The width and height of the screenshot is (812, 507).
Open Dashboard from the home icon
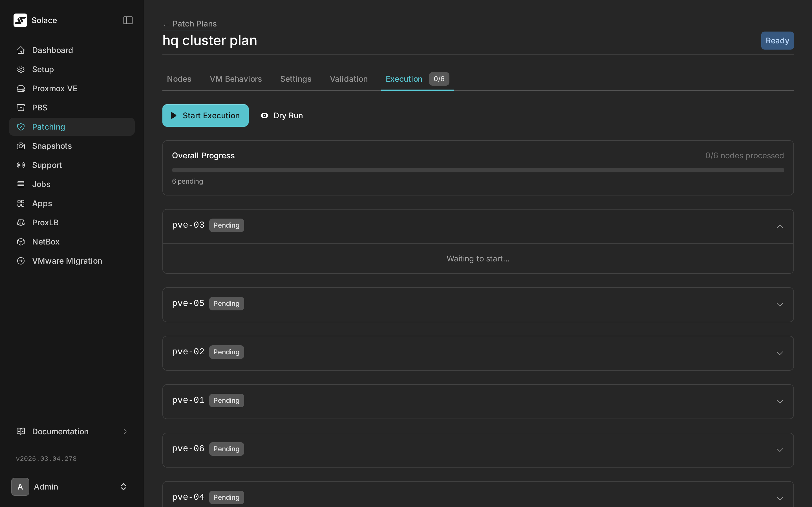(x=21, y=50)
